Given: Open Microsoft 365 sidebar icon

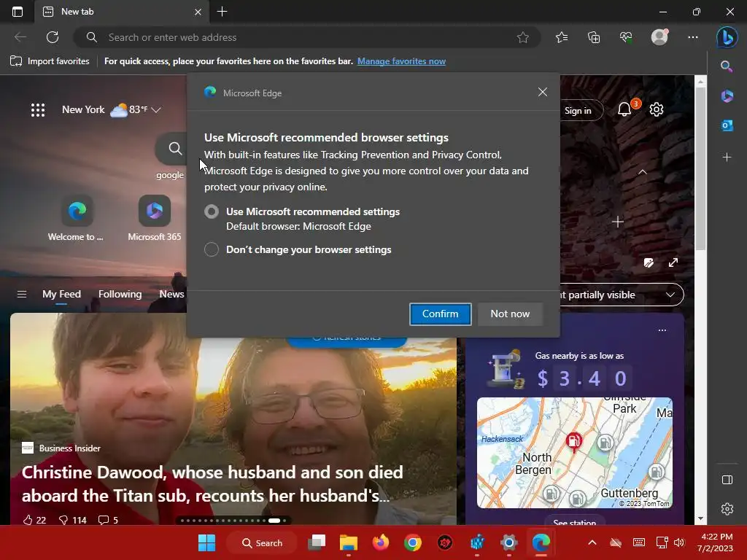Looking at the screenshot, I should [x=727, y=96].
